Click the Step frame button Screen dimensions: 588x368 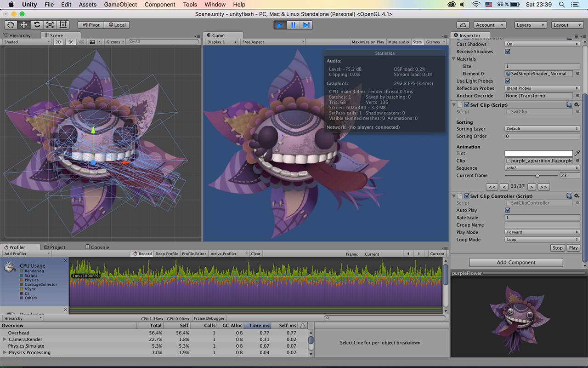pos(306,25)
